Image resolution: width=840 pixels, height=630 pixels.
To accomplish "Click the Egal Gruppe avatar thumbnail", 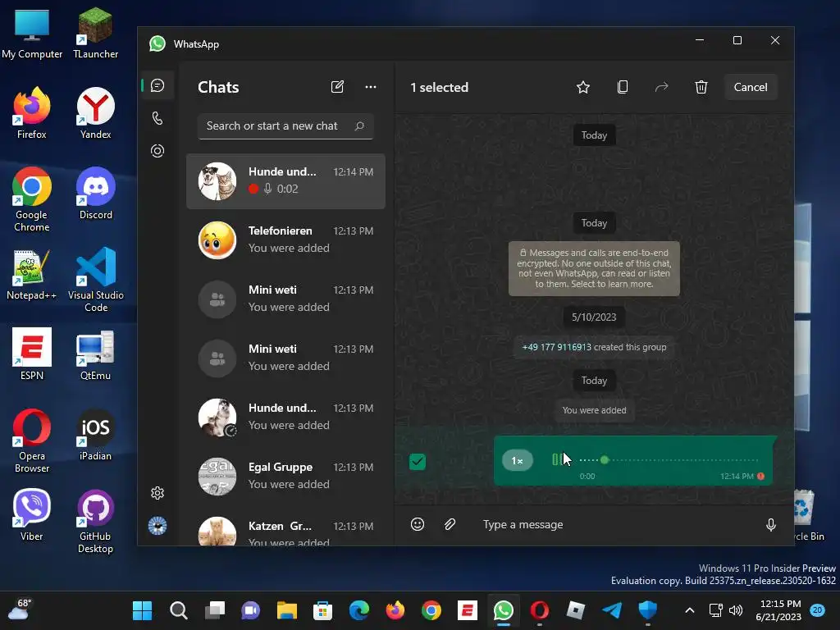I will tap(217, 477).
